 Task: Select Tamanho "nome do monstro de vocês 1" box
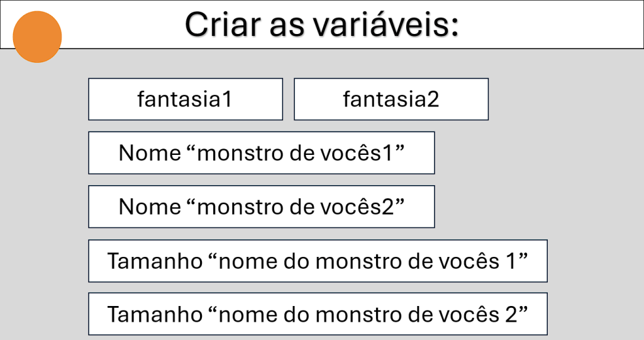pos(318,261)
